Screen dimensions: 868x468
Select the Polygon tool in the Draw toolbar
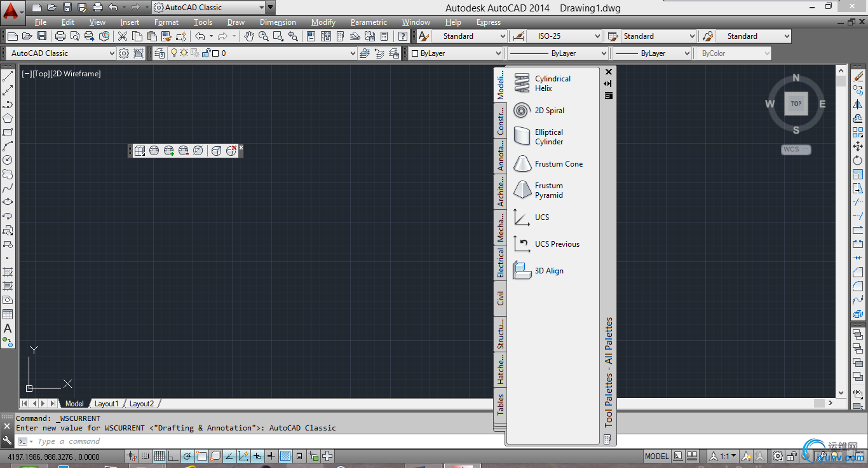(8, 118)
